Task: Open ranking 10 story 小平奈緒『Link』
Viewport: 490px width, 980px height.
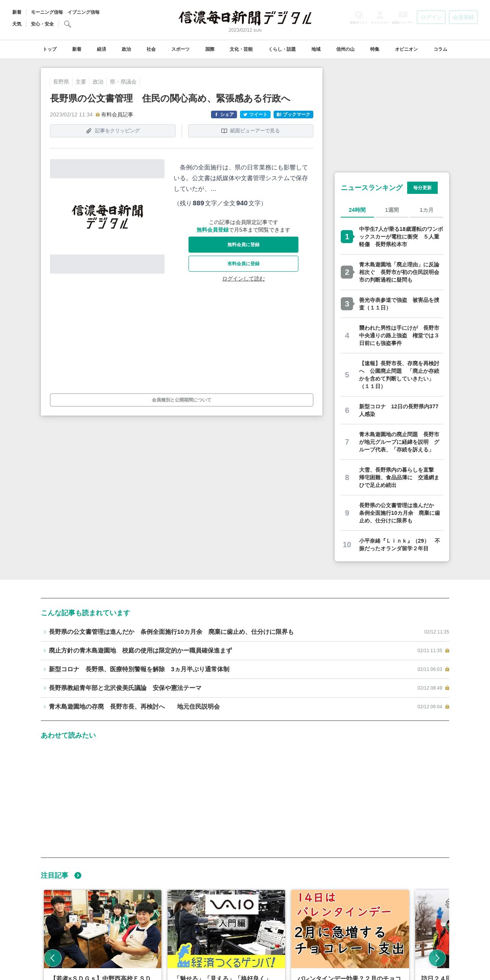Action: (392, 545)
